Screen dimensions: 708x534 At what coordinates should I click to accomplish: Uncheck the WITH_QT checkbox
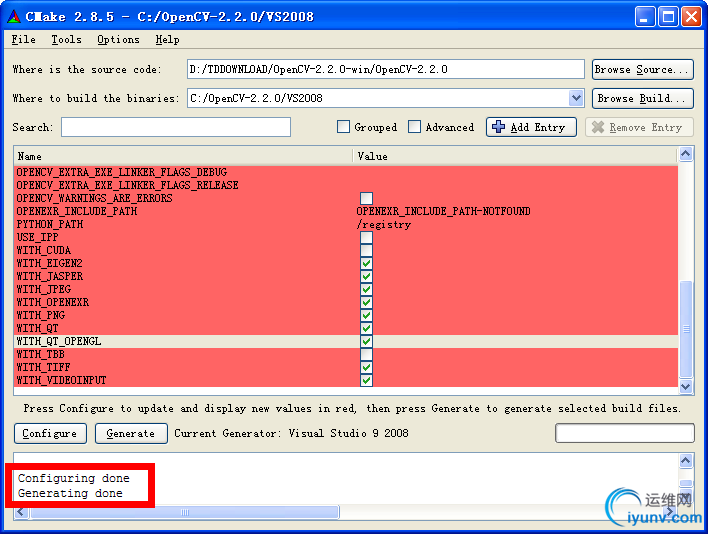(x=366, y=328)
